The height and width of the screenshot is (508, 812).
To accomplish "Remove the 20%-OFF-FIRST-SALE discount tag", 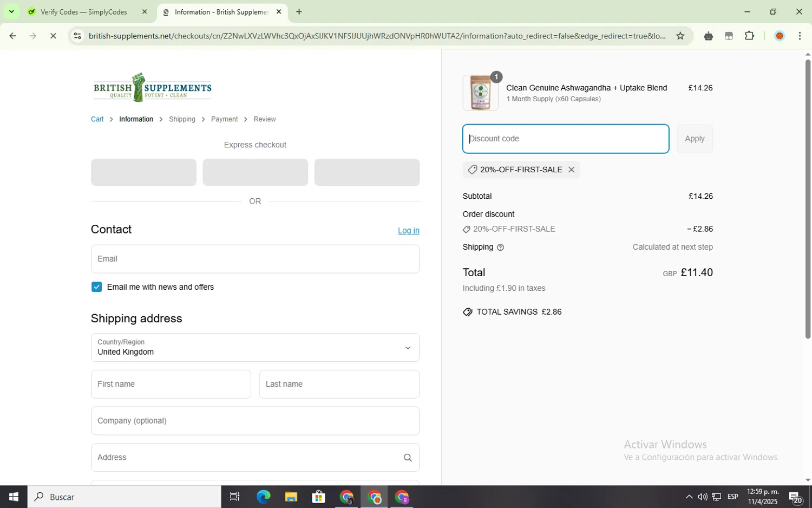I will [571, 170].
